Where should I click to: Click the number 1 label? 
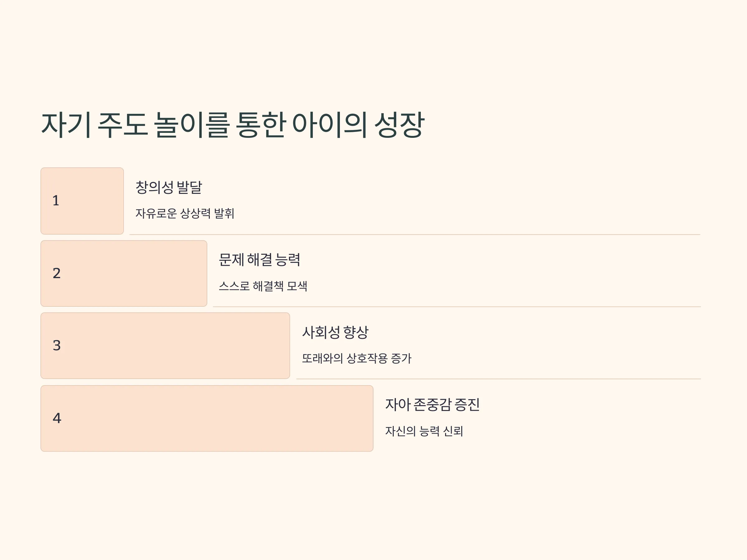(x=56, y=201)
